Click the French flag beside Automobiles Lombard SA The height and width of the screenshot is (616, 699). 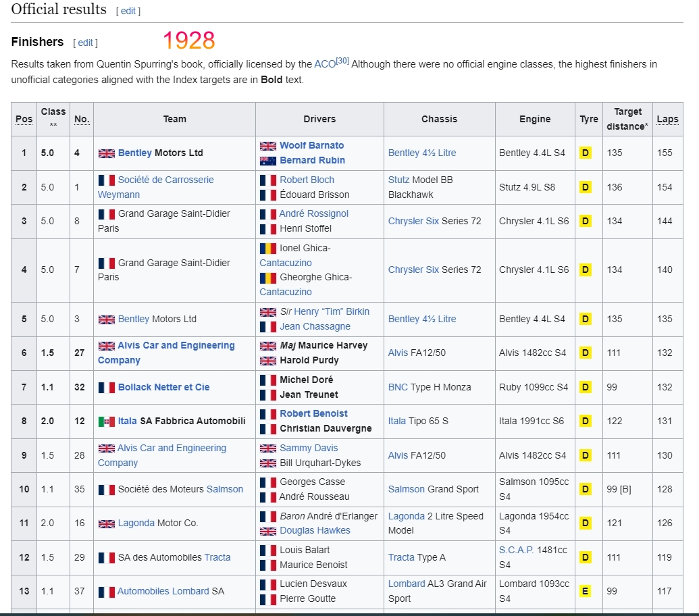pos(107,592)
